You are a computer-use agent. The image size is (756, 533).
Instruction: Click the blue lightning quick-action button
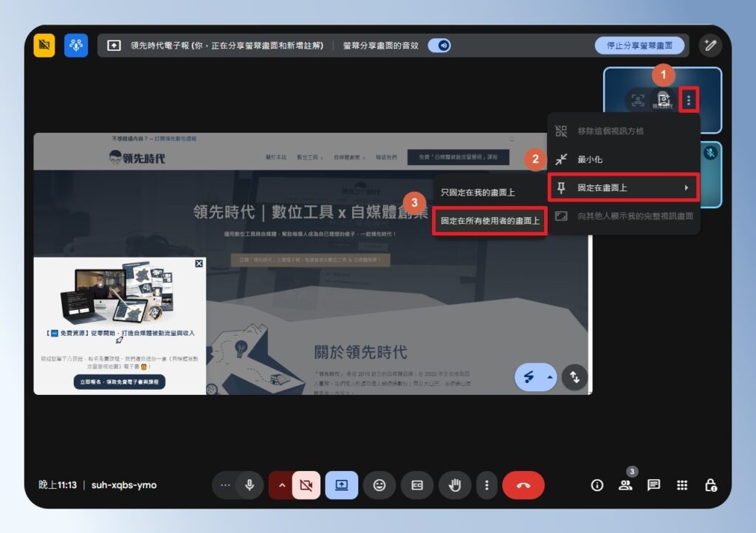(529, 376)
